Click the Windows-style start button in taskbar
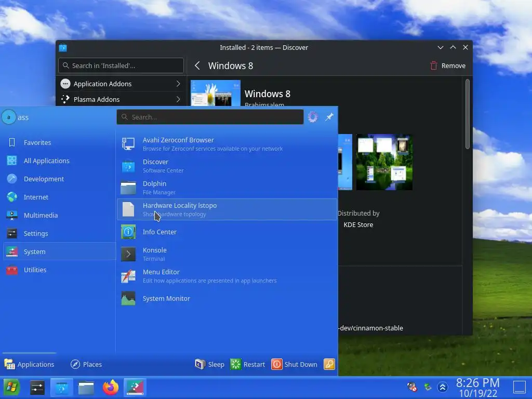 point(12,387)
